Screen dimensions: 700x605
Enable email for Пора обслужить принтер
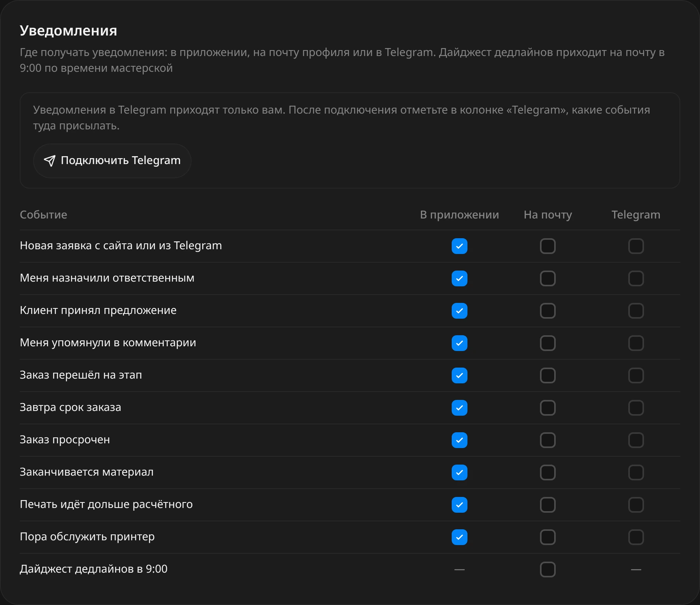point(548,537)
